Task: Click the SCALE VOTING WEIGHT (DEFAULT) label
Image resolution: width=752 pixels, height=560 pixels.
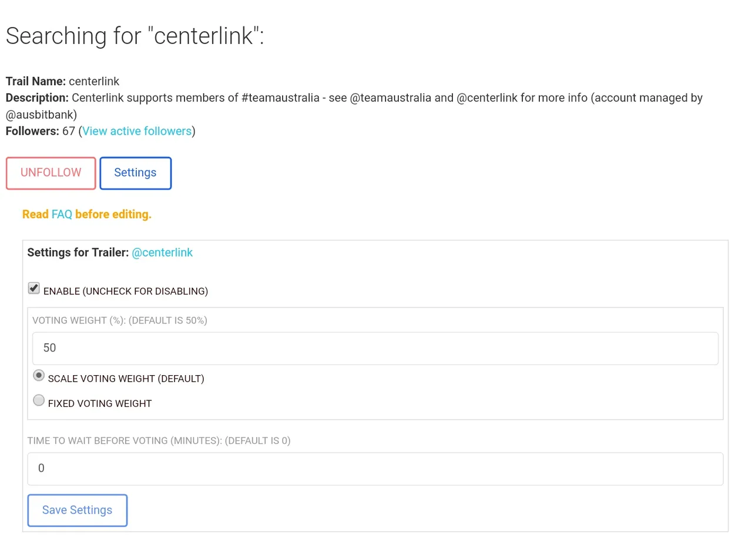Action: click(126, 379)
